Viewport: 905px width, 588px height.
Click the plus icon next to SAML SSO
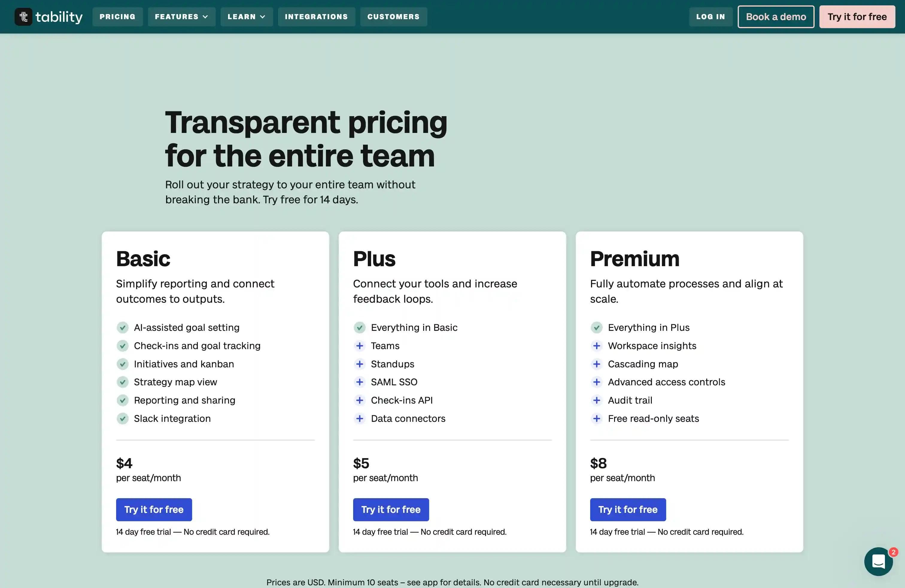coord(359,382)
